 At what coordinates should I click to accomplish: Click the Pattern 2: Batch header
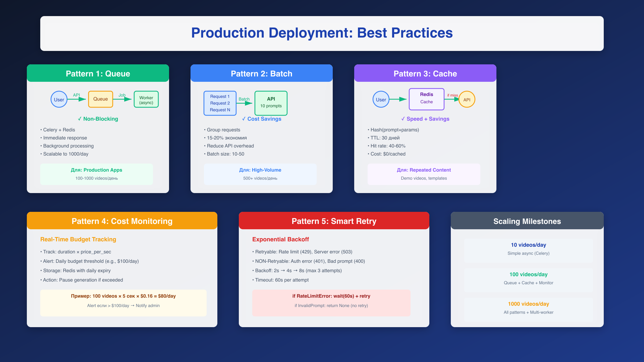tap(262, 73)
